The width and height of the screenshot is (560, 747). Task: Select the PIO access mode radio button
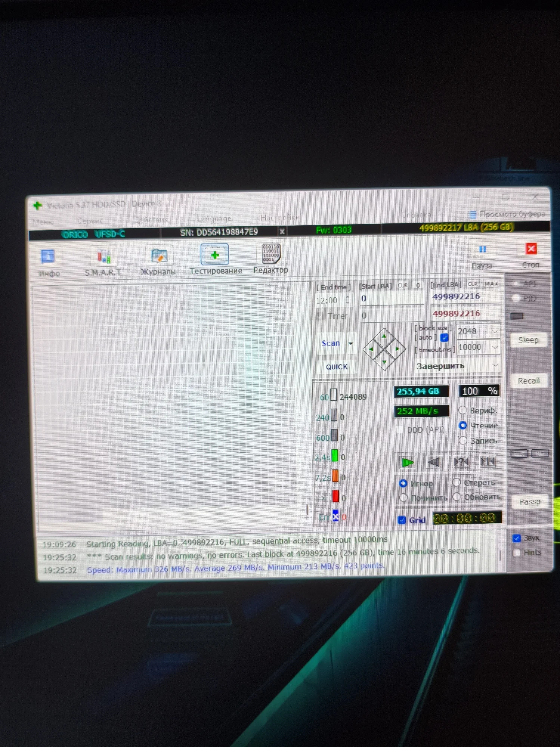pos(516,298)
